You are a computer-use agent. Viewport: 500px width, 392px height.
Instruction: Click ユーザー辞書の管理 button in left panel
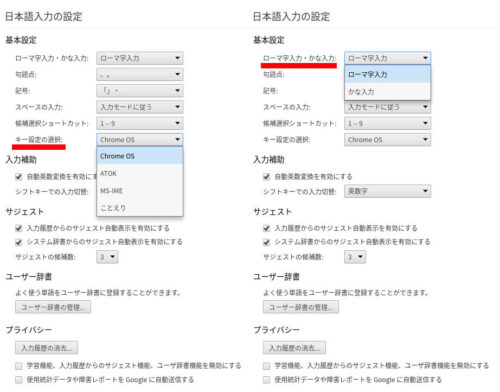click(x=53, y=307)
